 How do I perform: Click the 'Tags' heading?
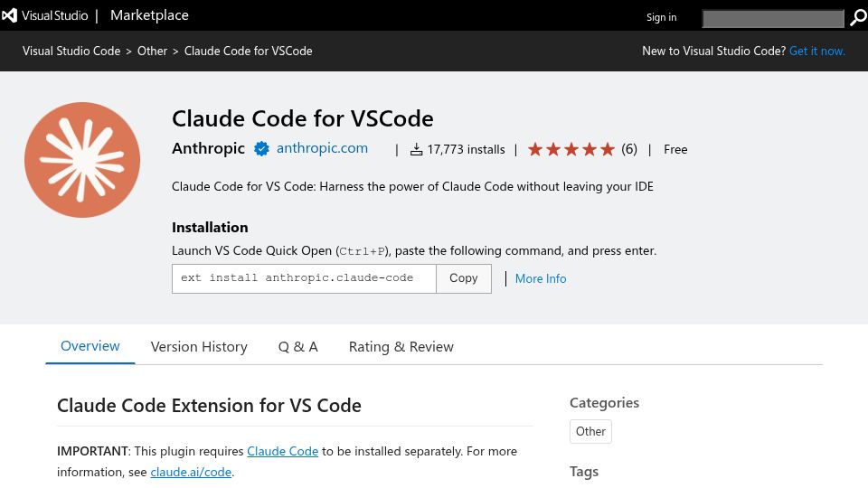584,472
